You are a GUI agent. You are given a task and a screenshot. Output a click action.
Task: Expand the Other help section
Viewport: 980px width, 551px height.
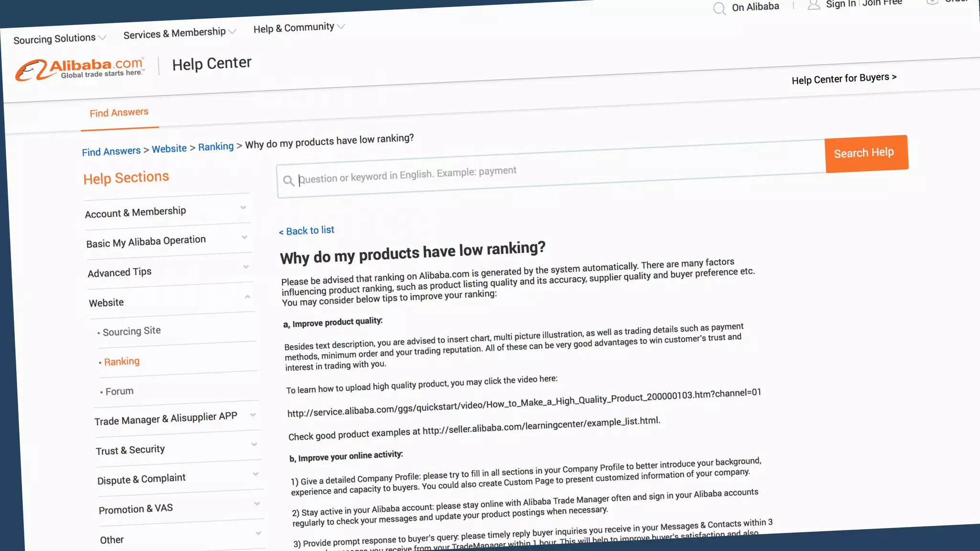tap(182, 537)
